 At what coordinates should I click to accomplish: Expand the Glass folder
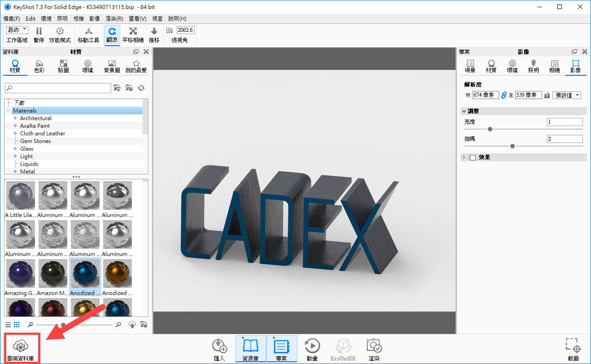[x=15, y=149]
